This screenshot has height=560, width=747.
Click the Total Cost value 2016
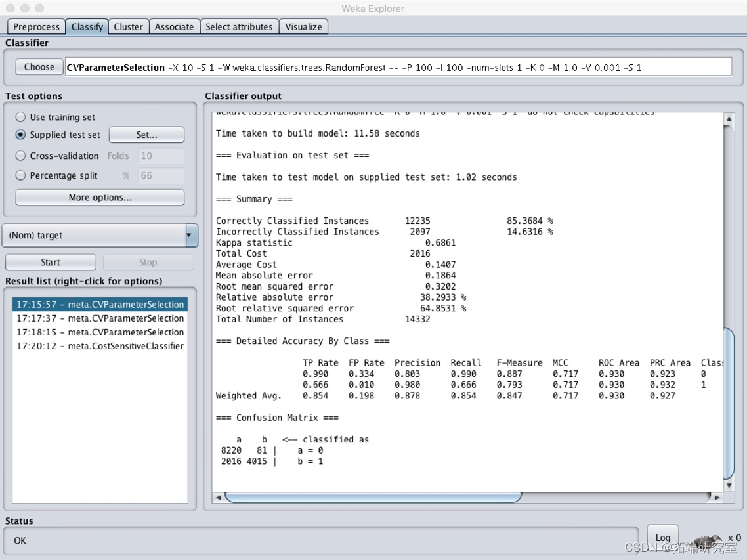(x=419, y=253)
